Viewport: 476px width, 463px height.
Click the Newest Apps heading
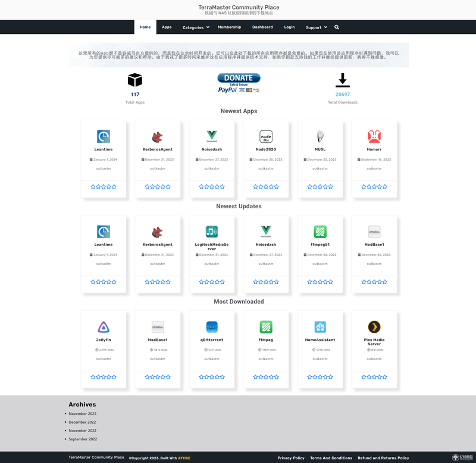tap(239, 111)
